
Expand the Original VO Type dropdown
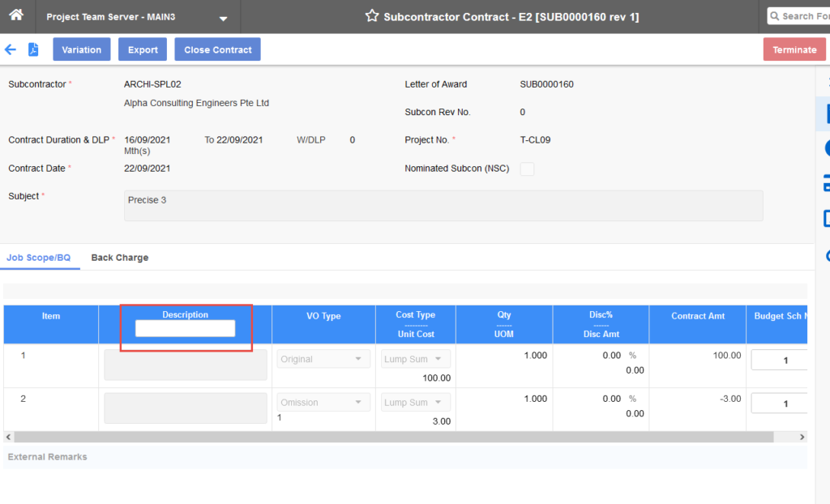point(323,358)
